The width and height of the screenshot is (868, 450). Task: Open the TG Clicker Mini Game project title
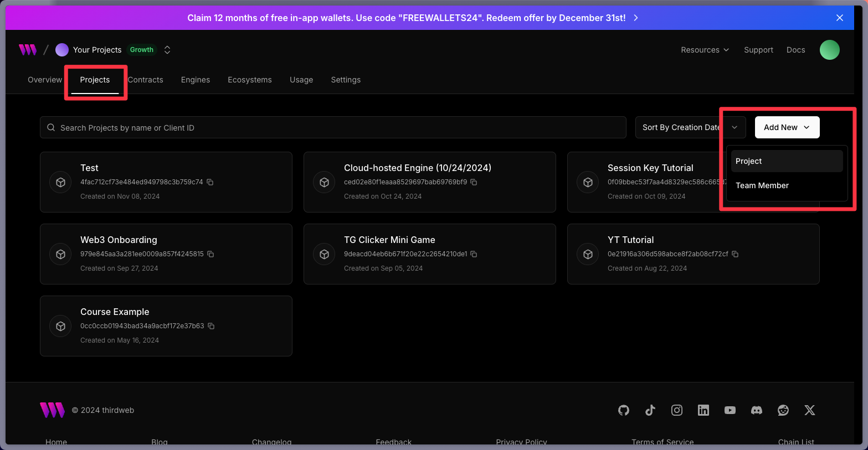[x=389, y=240]
